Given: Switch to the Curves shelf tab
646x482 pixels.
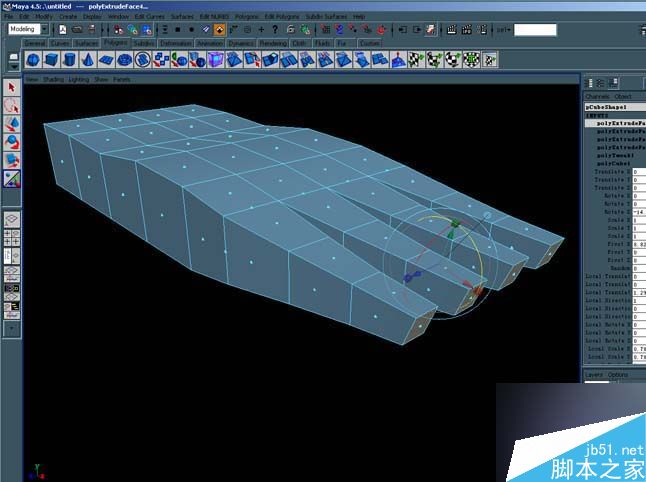Looking at the screenshot, I should (60, 43).
